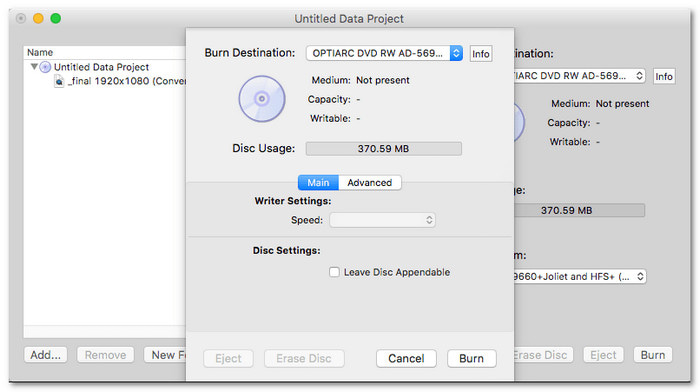
Task: Collapse the Untitled Data Project tree
Action: pos(34,67)
